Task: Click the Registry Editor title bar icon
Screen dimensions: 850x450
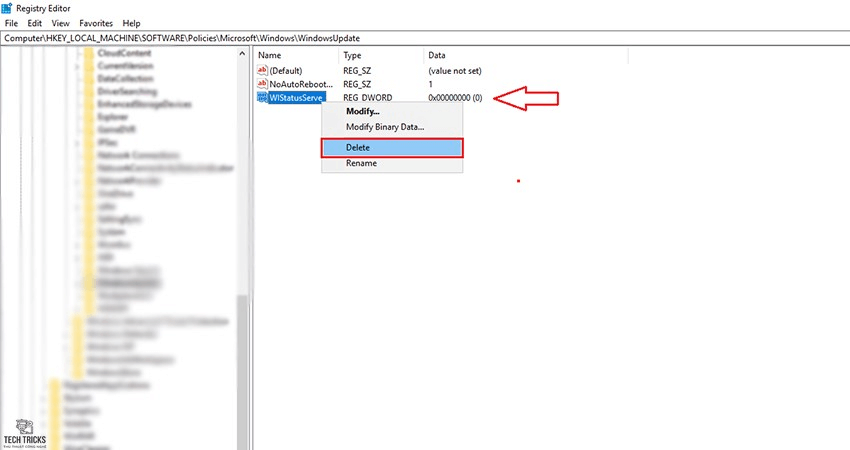Action: click(x=7, y=8)
